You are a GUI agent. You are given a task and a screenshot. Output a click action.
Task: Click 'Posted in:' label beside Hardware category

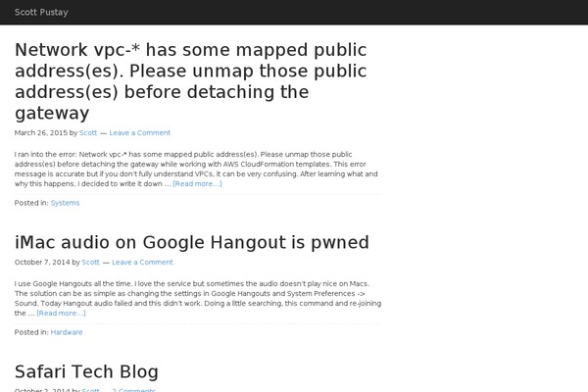click(31, 332)
